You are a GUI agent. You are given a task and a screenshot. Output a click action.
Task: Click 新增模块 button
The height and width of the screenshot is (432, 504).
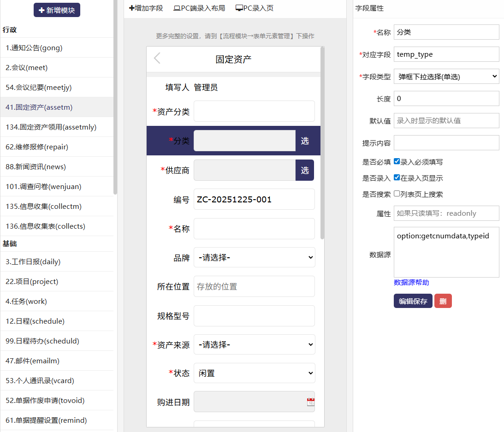57,10
